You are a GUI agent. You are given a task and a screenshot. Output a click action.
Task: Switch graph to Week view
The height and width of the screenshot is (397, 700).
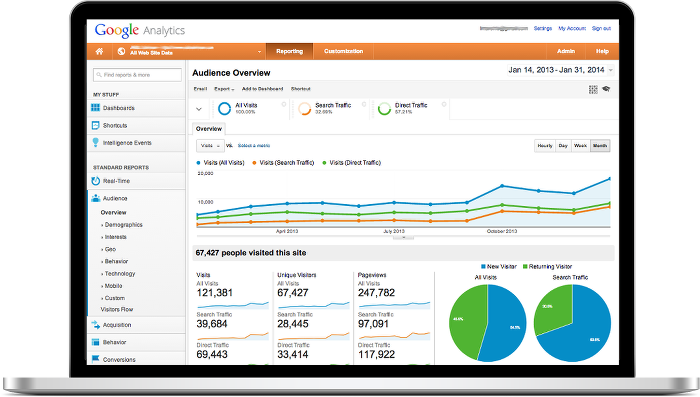pos(580,146)
